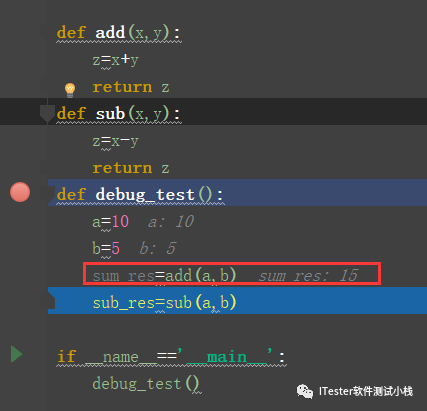Click the sum_res=add(a, b) statement
Screen dimensions: 427x411
pos(164,276)
